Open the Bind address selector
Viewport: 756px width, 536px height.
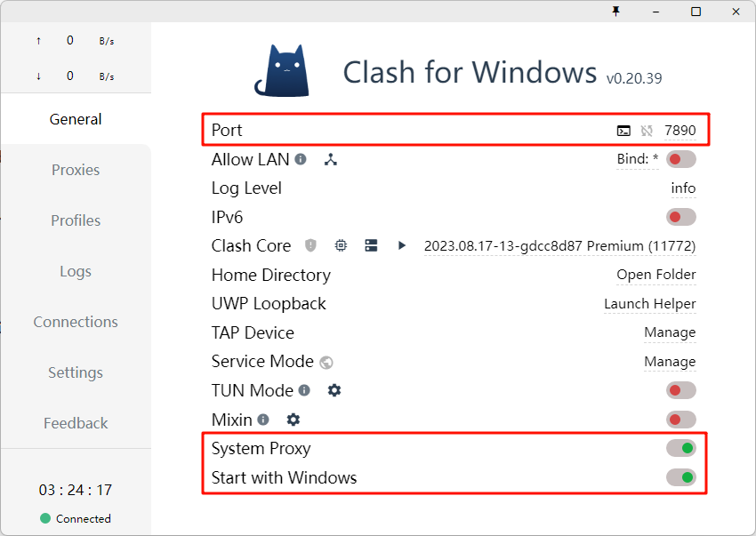638,160
